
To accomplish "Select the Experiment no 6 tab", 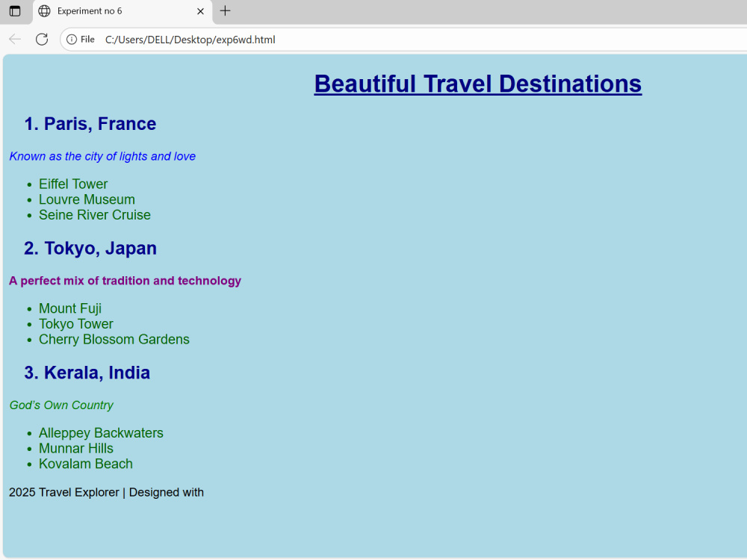I will click(x=123, y=11).
